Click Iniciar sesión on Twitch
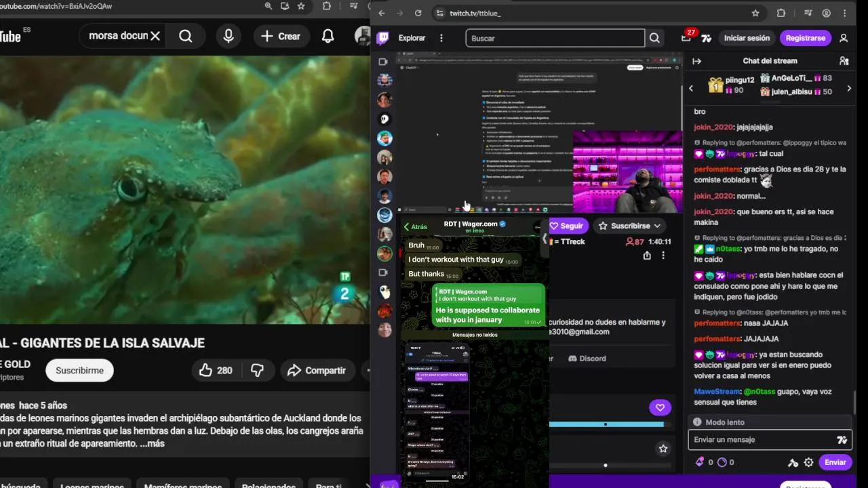 (747, 38)
